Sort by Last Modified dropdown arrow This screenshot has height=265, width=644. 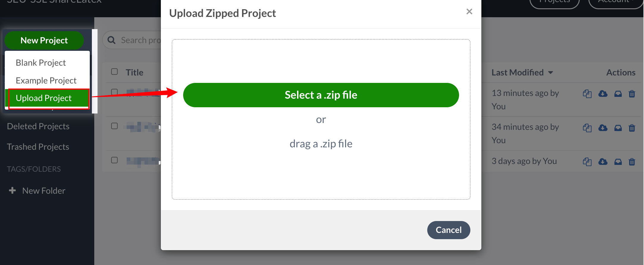(550, 72)
